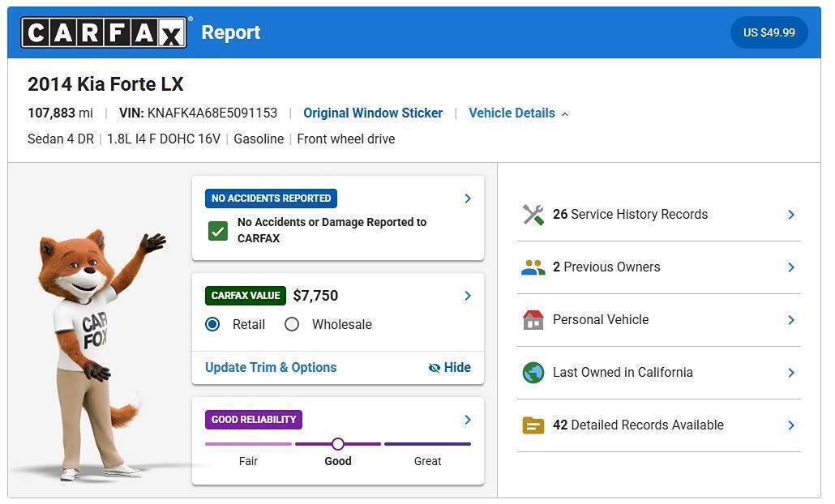Open the Personal Vehicle row chevron

791,320
